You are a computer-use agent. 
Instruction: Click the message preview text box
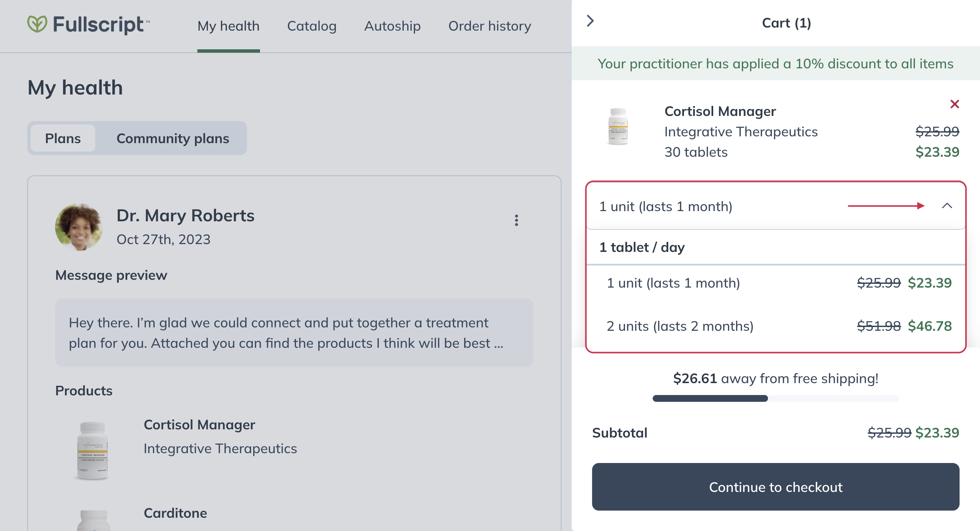tap(294, 332)
